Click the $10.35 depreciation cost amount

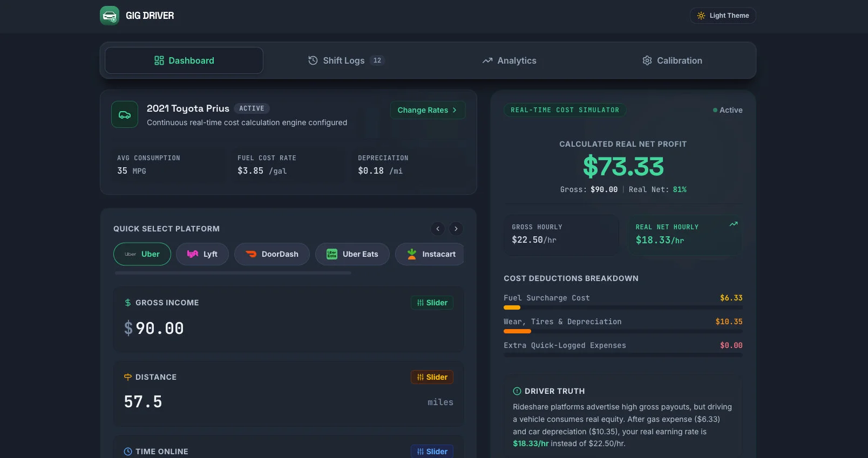tap(729, 322)
